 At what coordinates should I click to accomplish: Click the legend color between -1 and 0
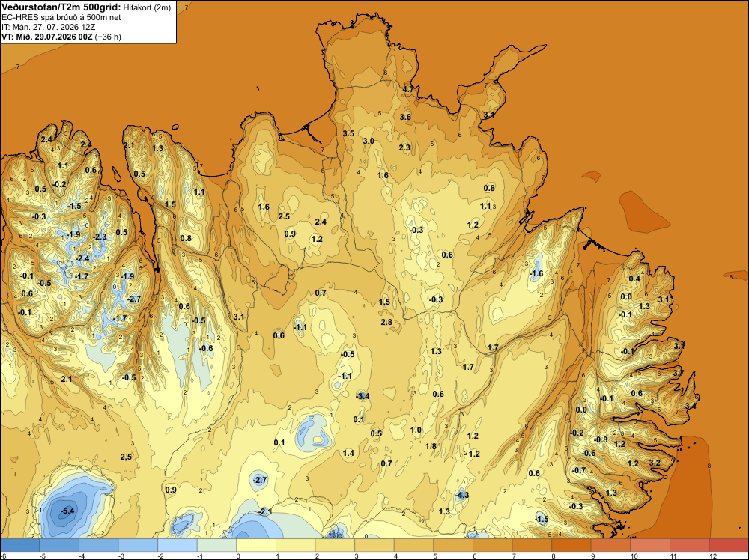coord(217,545)
